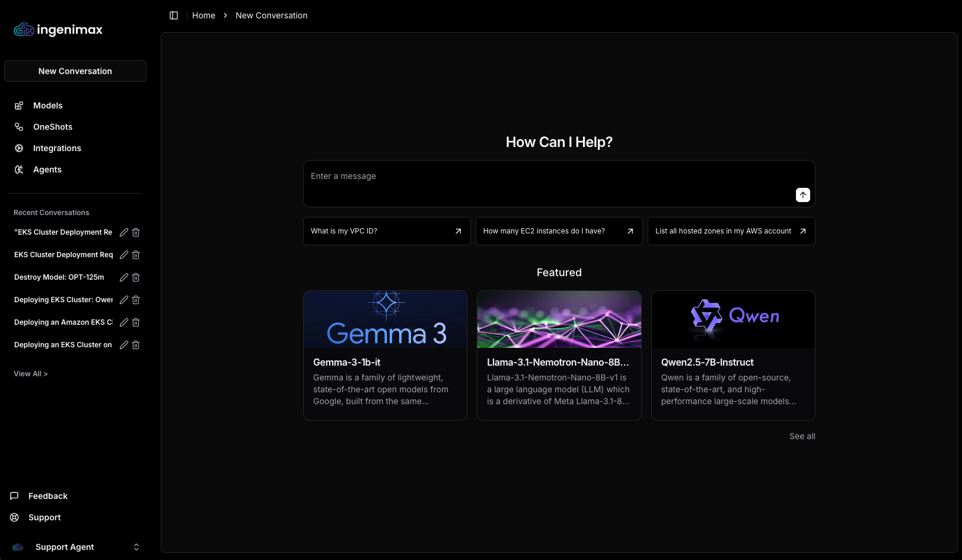Image resolution: width=962 pixels, height=560 pixels.
Task: Open the OneShots icon in sidebar
Action: (x=19, y=127)
